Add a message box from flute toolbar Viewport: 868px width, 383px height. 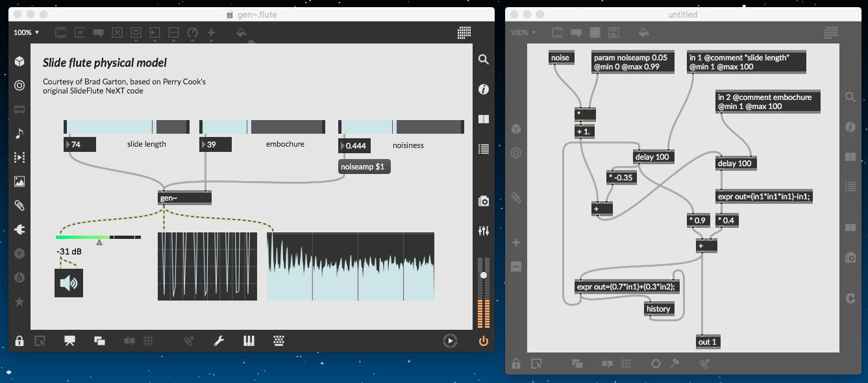tap(80, 32)
